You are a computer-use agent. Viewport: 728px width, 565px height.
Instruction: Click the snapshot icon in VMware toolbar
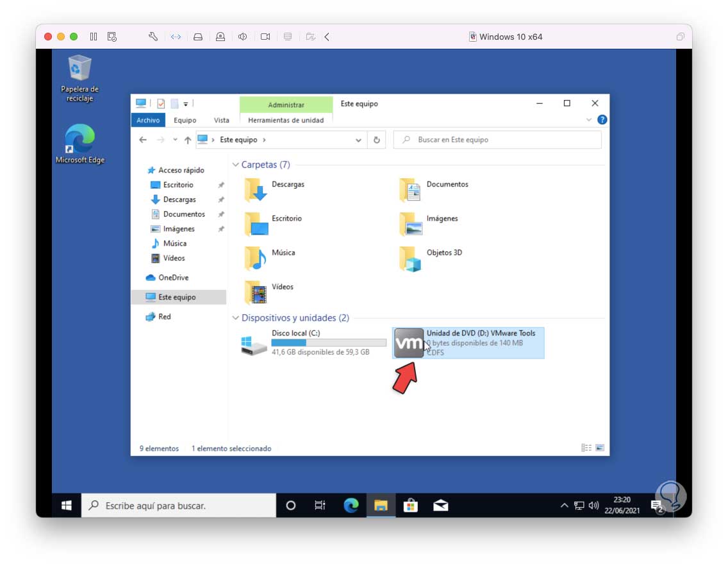point(112,37)
